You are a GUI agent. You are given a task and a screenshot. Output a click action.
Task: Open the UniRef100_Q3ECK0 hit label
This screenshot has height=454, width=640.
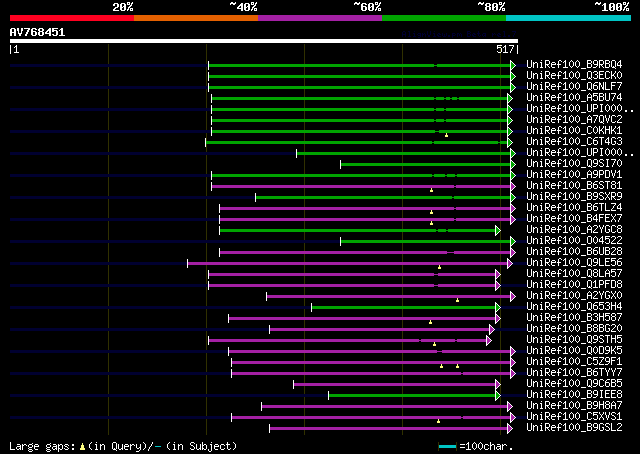(574, 76)
